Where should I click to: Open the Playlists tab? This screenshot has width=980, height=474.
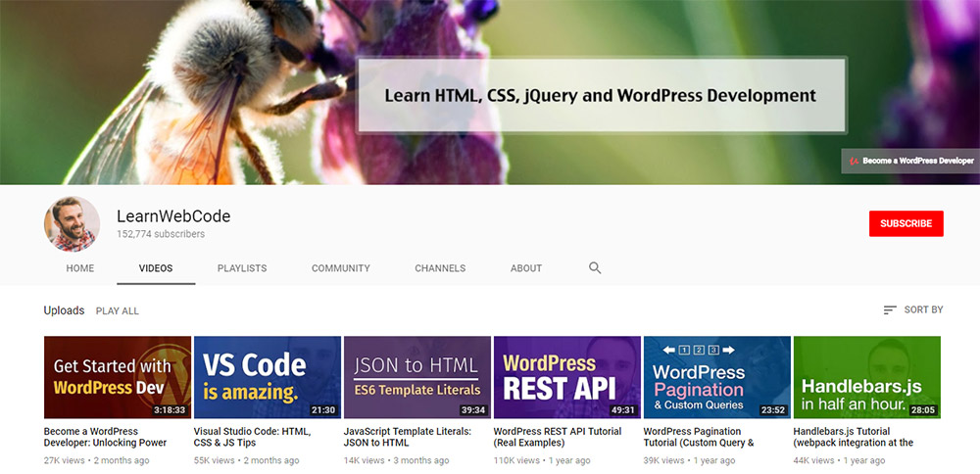pyautogui.click(x=242, y=268)
